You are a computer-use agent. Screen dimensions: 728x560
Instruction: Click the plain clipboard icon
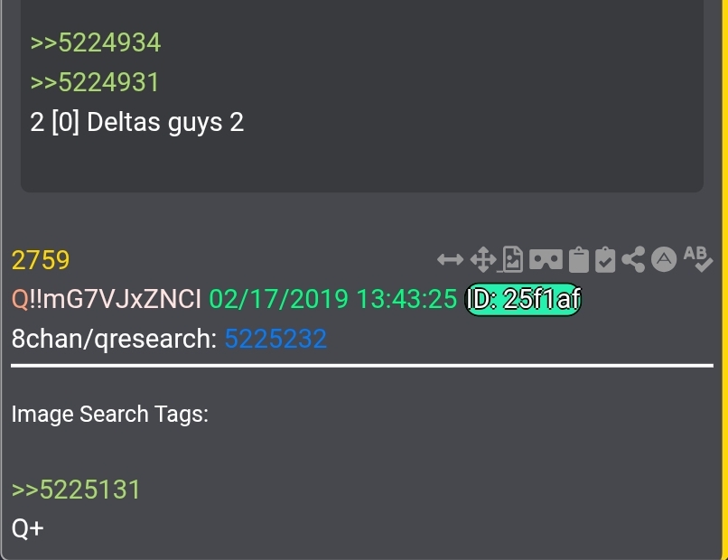579,261
